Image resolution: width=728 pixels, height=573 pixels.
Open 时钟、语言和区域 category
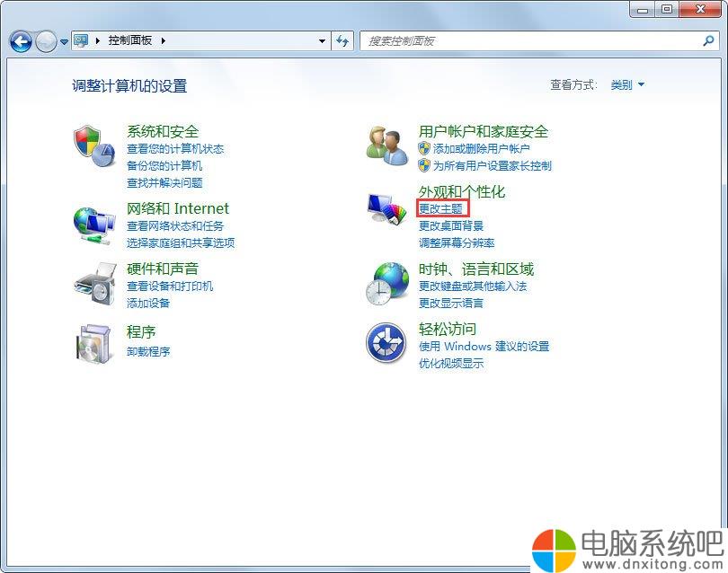click(x=476, y=269)
